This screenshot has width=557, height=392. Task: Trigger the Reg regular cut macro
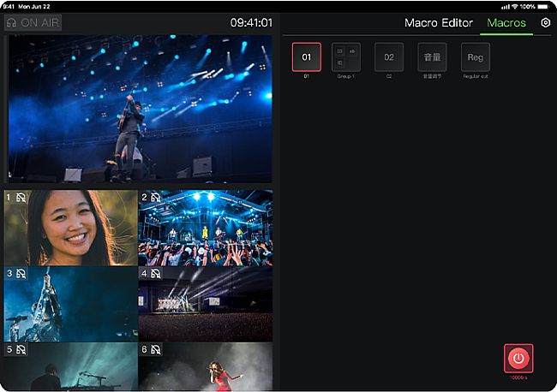(x=476, y=57)
